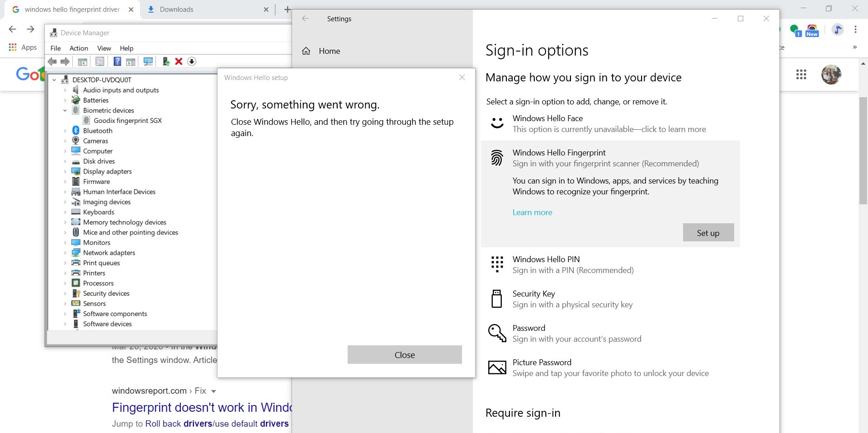Click the green chat extension icon with badge
Viewport: 868px width, 433px height.
point(795,30)
